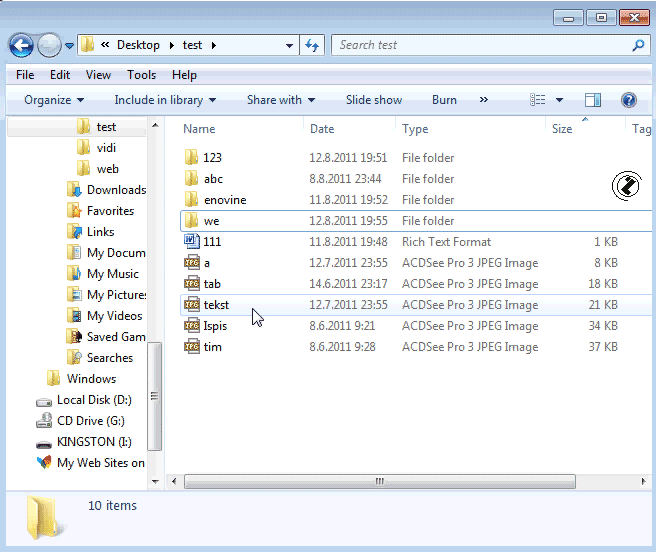Click the Change your view icon

coord(538,100)
